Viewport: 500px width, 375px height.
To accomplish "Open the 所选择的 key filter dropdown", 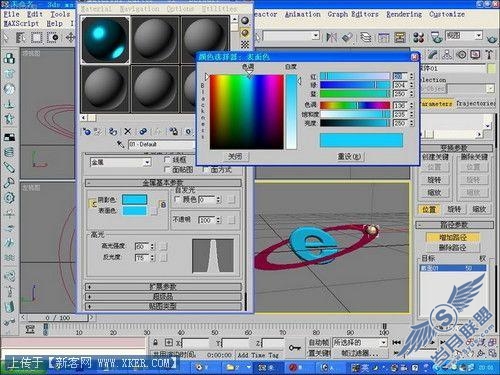I will click(x=360, y=342).
